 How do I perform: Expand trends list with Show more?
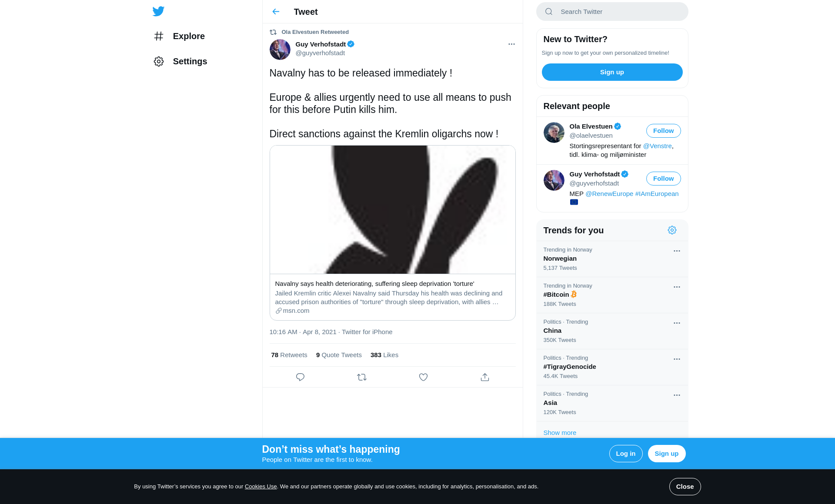(560, 433)
